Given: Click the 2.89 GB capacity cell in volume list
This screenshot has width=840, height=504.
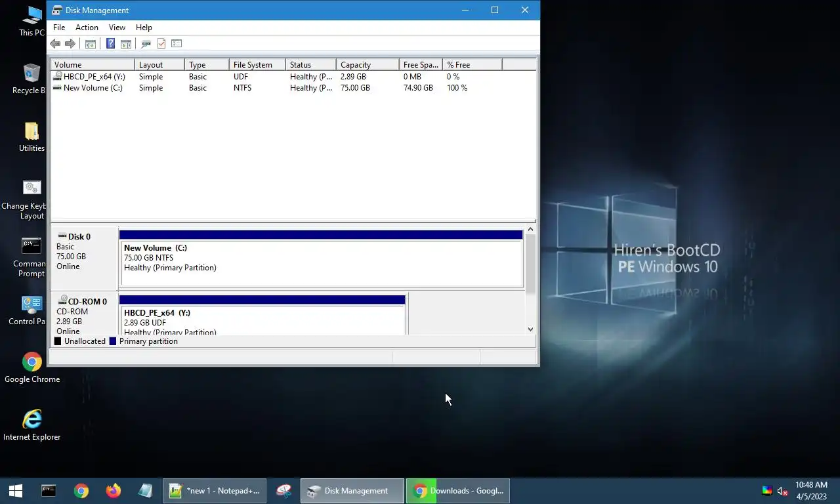Looking at the screenshot, I should pyautogui.click(x=353, y=77).
